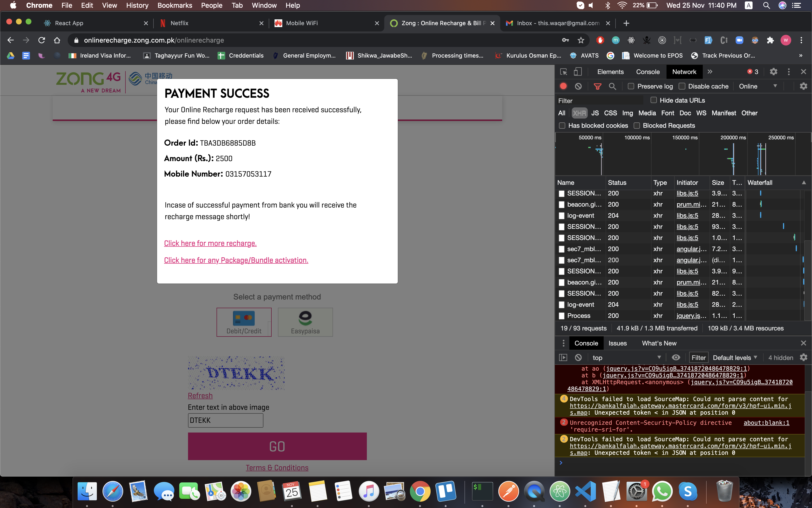Switch to the Console tab at top
812x508 pixels.
point(648,72)
